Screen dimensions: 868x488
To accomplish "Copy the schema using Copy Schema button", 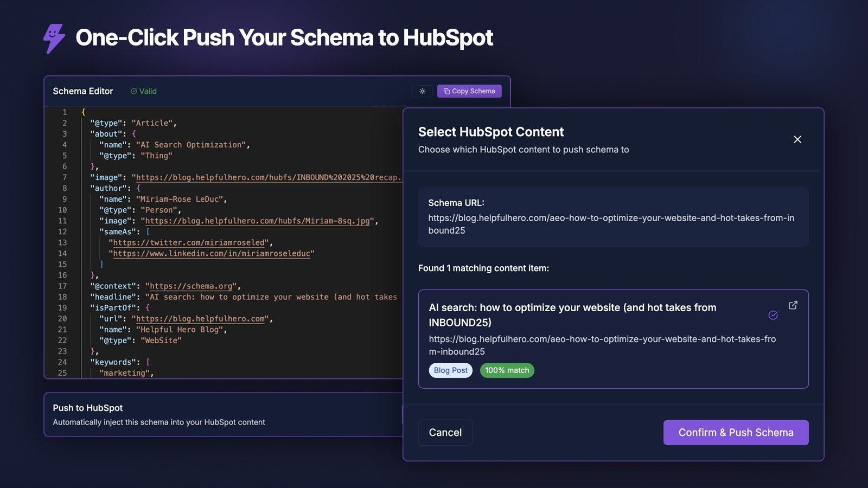I will point(469,91).
